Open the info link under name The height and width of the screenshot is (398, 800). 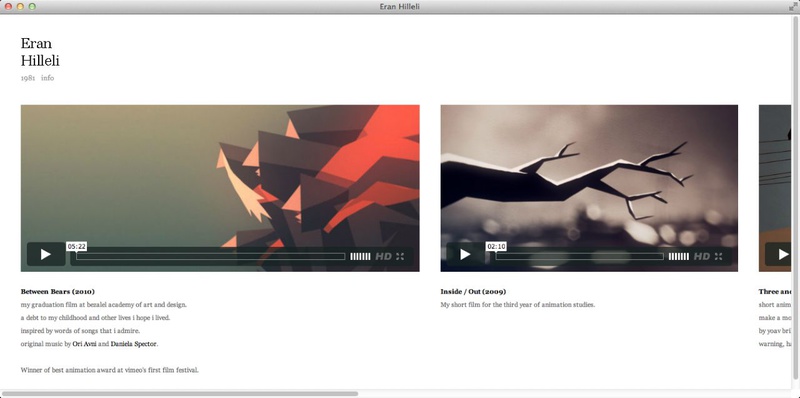tap(47, 78)
